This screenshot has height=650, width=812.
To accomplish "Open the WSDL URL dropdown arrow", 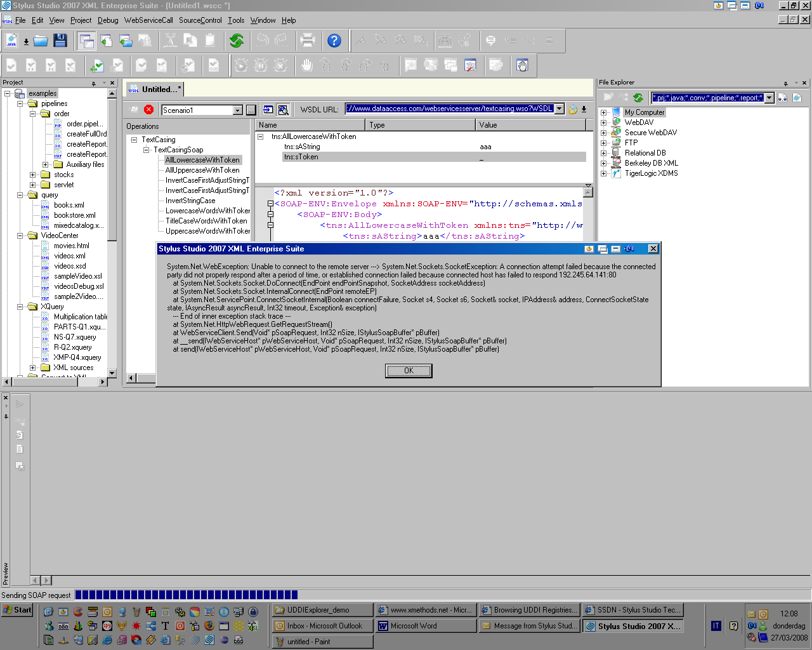I will (x=559, y=109).
